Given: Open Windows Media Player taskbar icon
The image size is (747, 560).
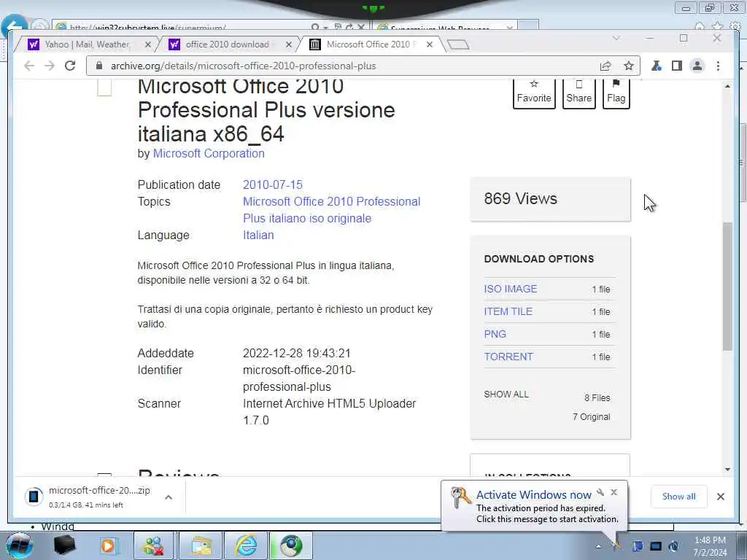Looking at the screenshot, I should [x=109, y=545].
